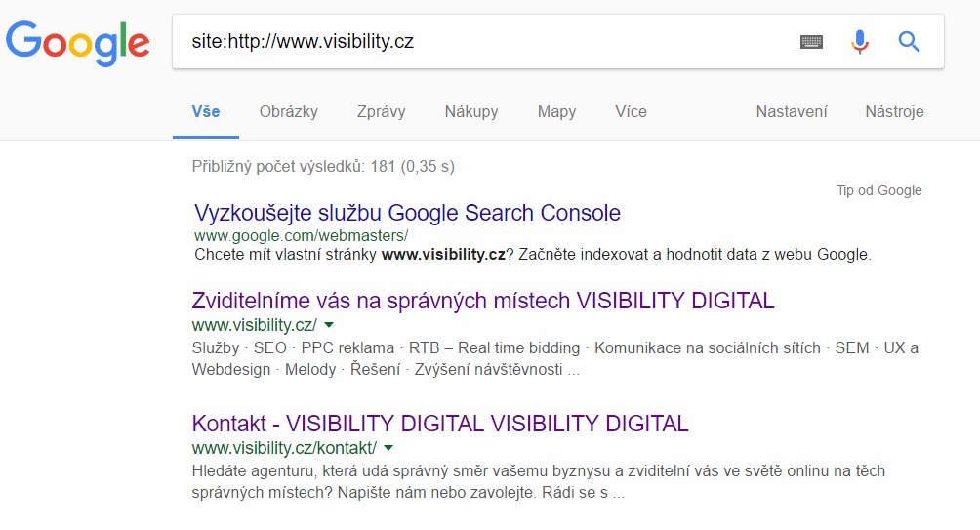Open Zviditelníme vás na správných místech result

pos(483,301)
